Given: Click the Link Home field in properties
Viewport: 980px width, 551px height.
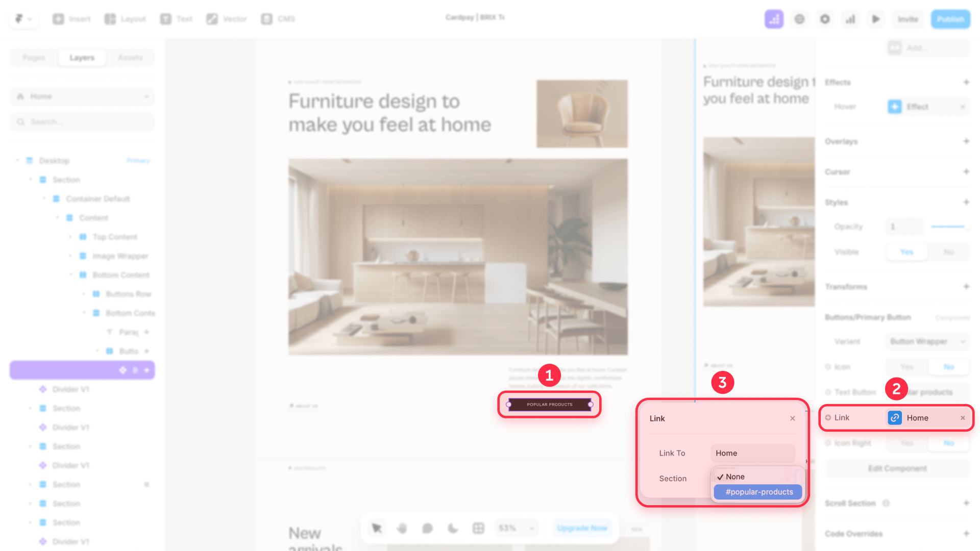Looking at the screenshot, I should point(928,418).
